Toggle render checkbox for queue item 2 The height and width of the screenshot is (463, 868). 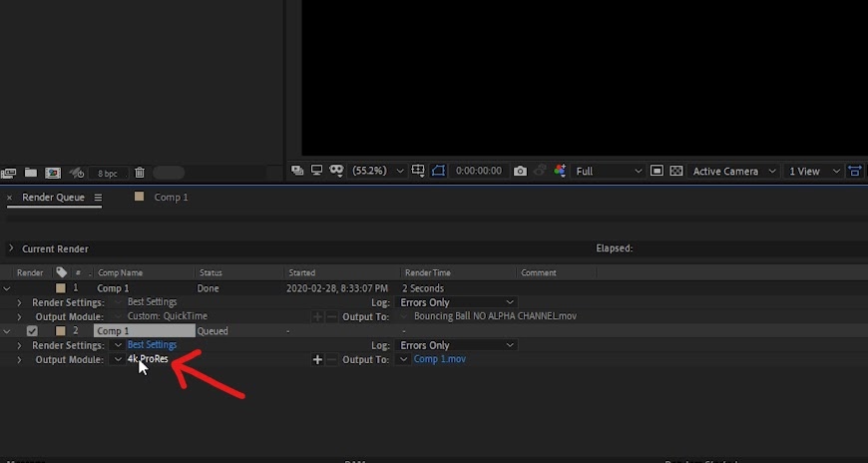[32, 331]
